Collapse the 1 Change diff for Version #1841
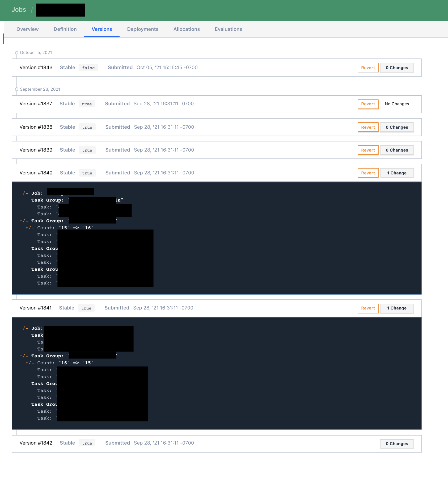 (x=397, y=308)
